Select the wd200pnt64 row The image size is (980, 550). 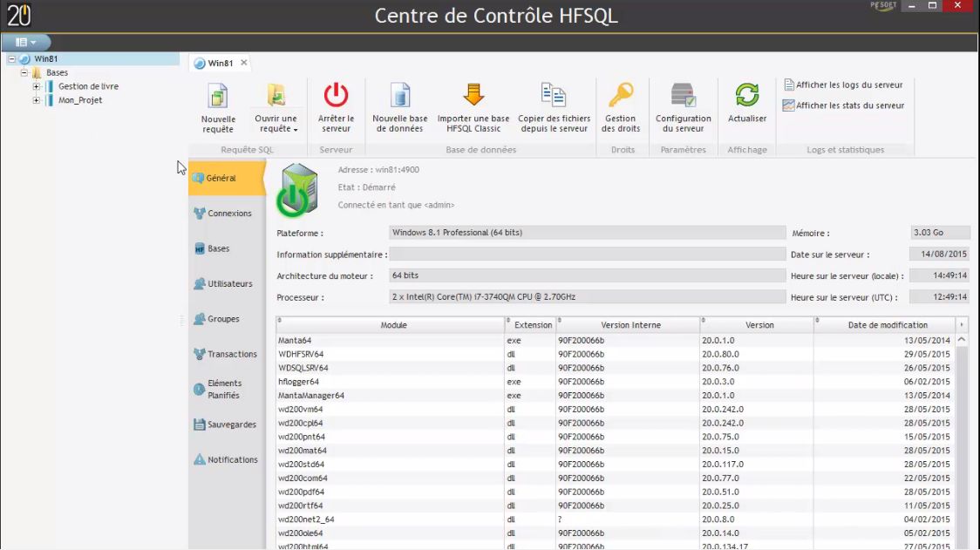point(615,437)
